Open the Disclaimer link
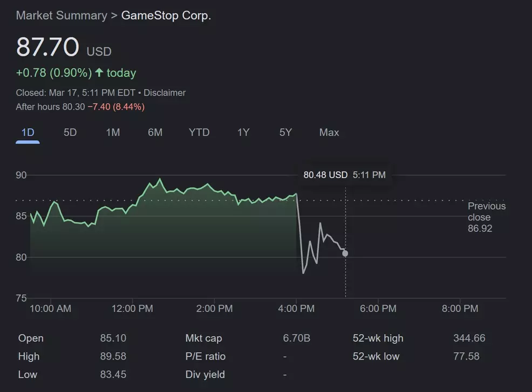This screenshot has width=532, height=392. pos(164,93)
